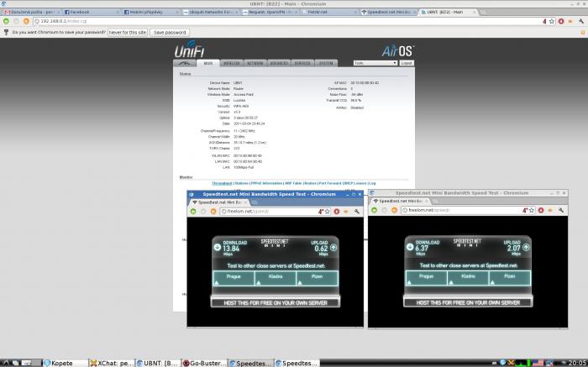This screenshot has width=588, height=367.
Task: Switch to the Request: OpenVPN browser tab
Action: coord(270,13)
